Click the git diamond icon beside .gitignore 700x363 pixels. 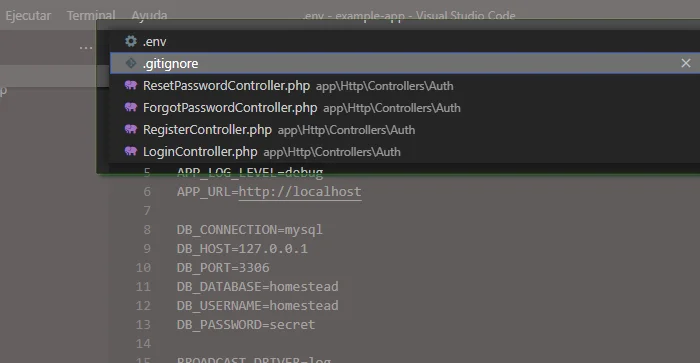(x=131, y=63)
